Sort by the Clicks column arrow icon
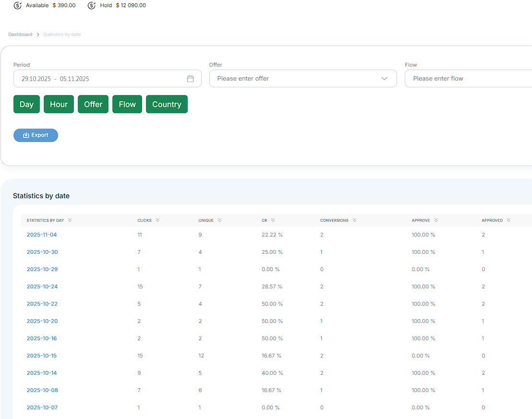 tap(158, 220)
